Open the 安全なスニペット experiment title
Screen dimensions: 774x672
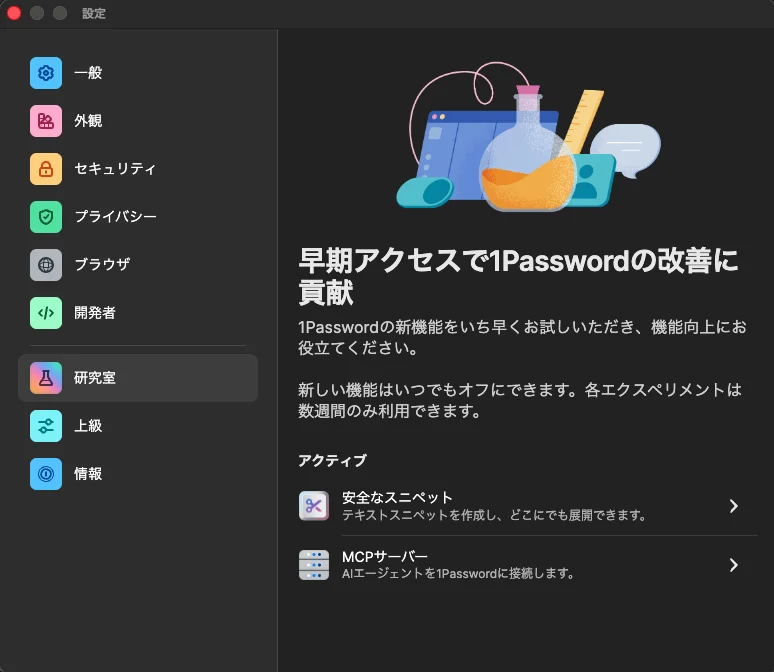(397, 497)
